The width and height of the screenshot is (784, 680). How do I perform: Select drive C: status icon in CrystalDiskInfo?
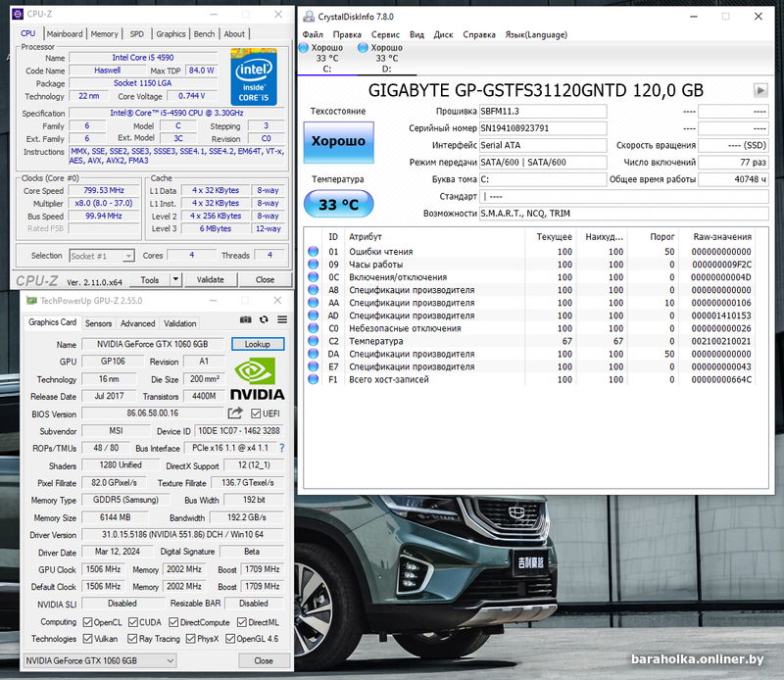pyautogui.click(x=304, y=47)
